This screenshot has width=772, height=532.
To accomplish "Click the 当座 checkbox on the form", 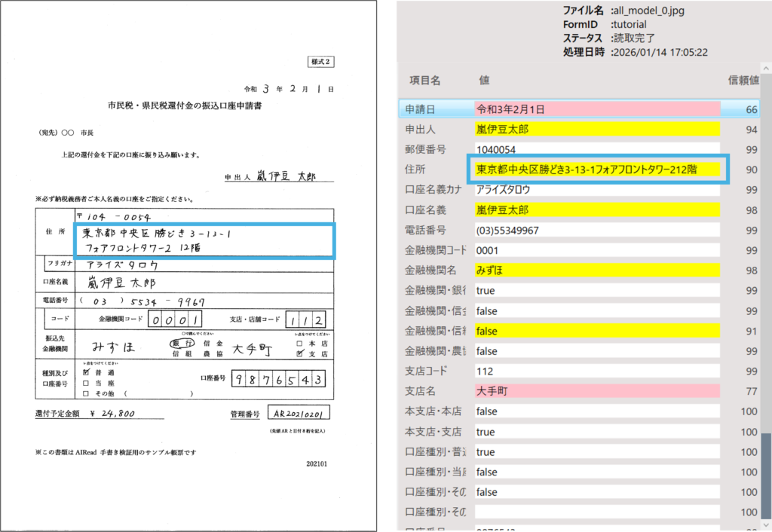I will point(85,383).
